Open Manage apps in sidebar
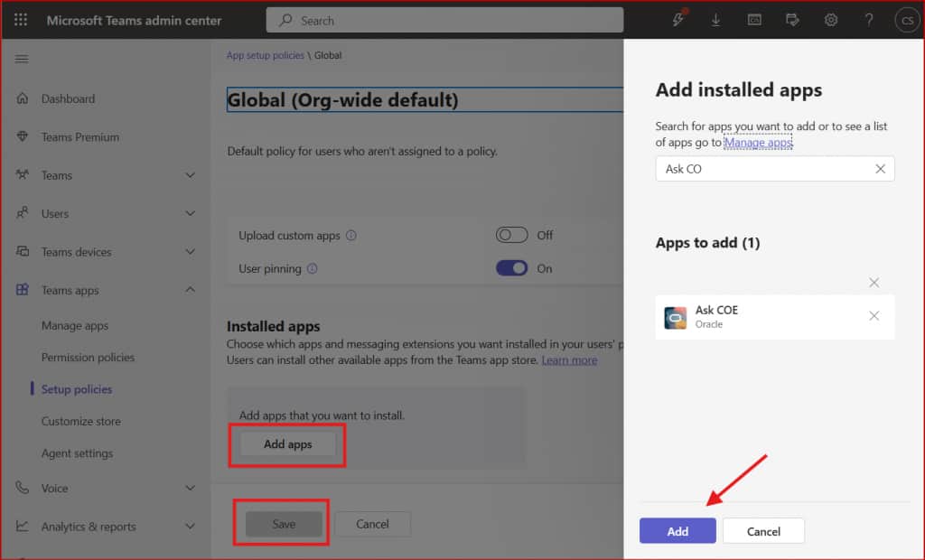This screenshot has width=925, height=560. (x=75, y=326)
